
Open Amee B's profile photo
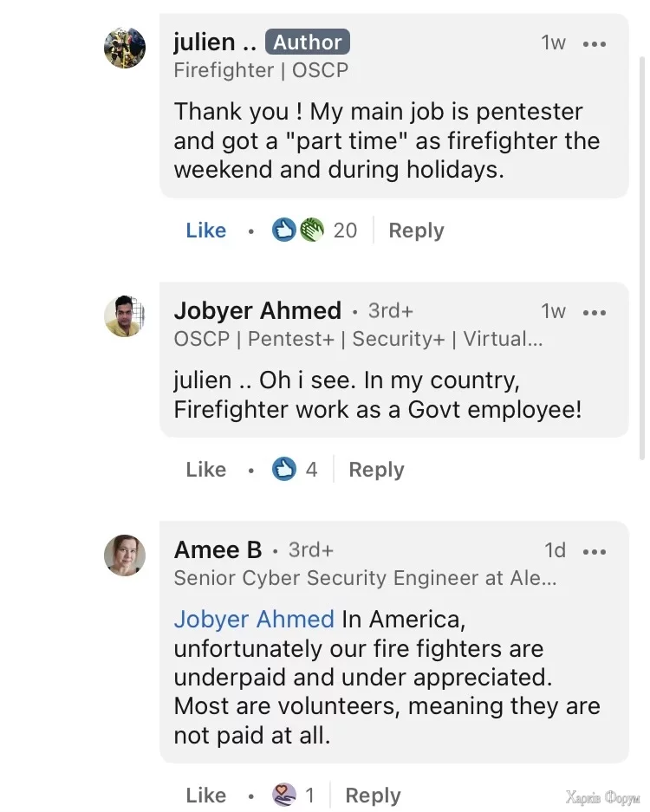(125, 555)
